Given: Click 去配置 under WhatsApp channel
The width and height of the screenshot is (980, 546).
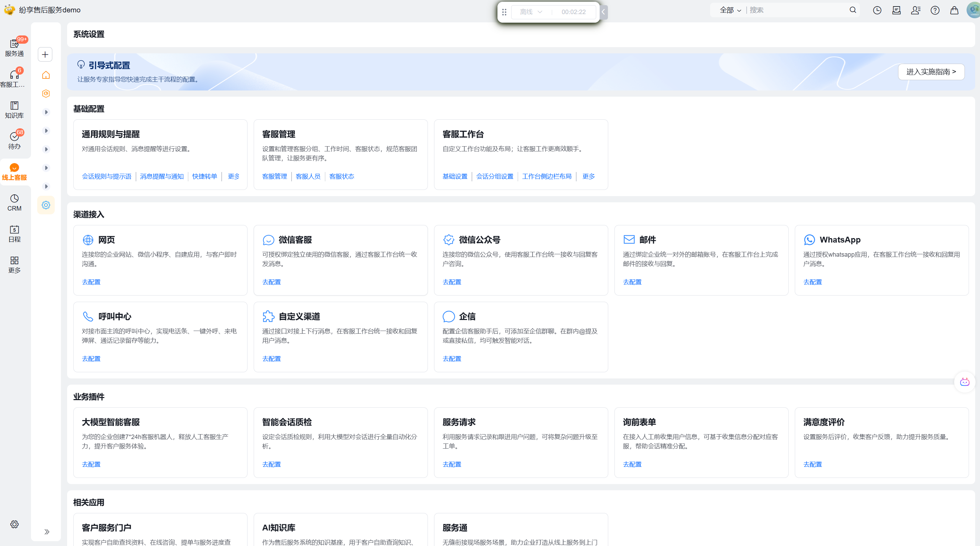Looking at the screenshot, I should click(x=812, y=282).
